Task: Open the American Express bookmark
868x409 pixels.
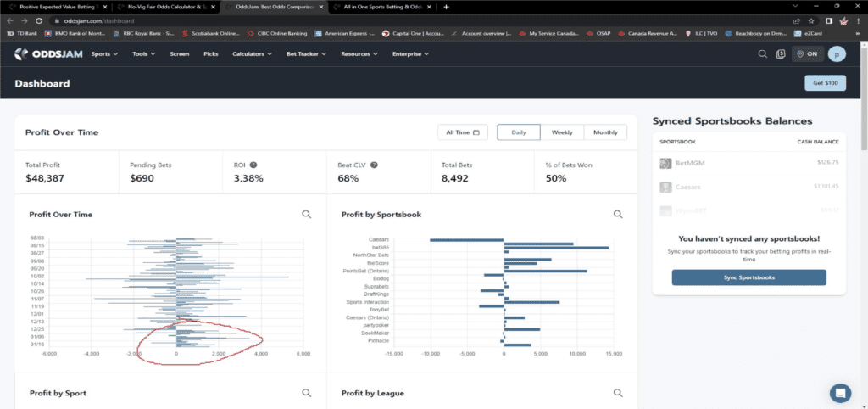Action: tap(344, 33)
